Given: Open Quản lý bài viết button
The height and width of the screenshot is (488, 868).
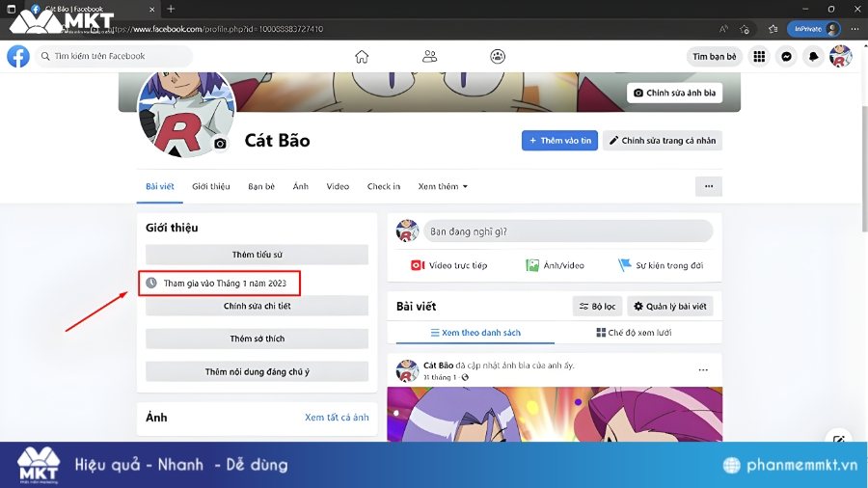Looking at the screenshot, I should (x=670, y=306).
